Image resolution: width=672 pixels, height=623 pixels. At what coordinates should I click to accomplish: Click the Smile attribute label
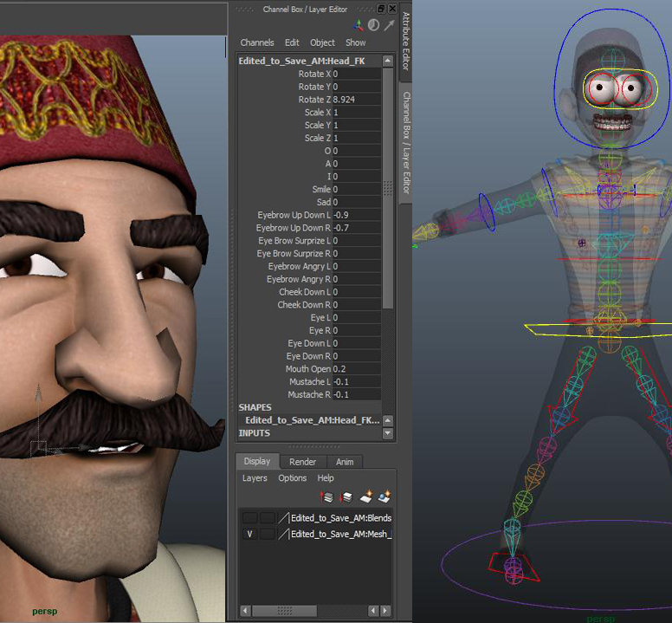(321, 189)
